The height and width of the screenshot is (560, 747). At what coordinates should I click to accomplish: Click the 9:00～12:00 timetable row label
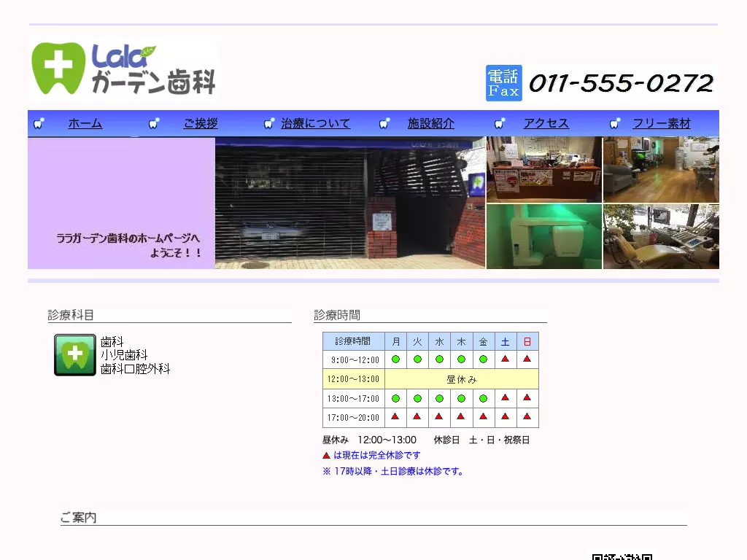(354, 359)
